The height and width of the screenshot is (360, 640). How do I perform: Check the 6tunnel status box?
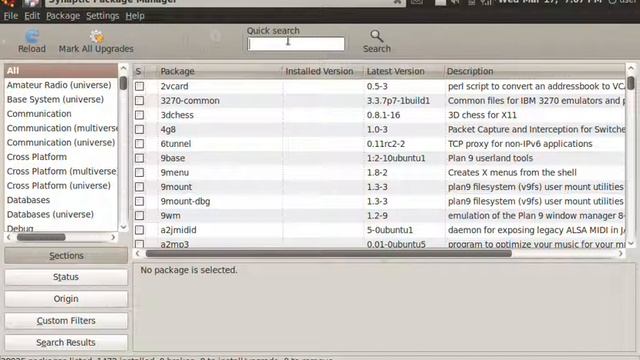pos(140,144)
